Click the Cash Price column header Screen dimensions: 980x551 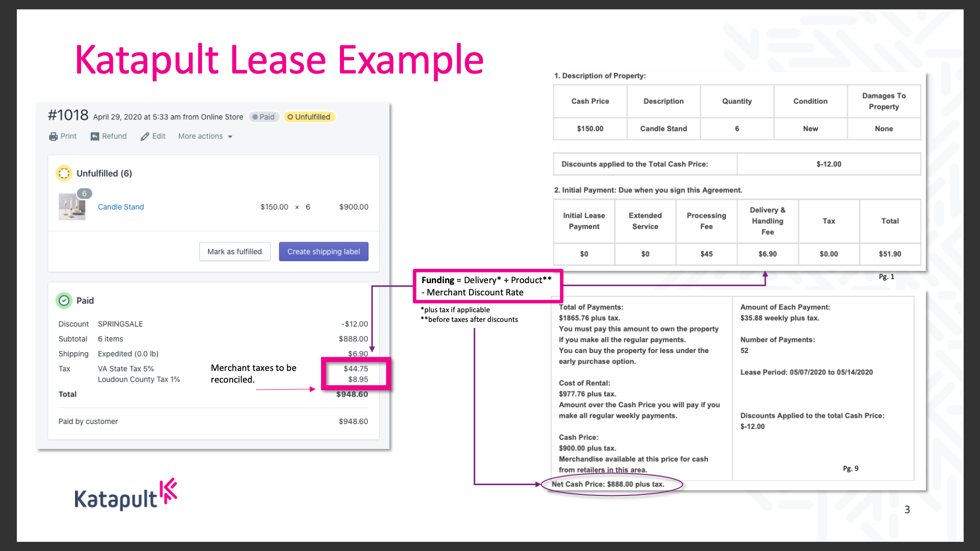(x=590, y=101)
